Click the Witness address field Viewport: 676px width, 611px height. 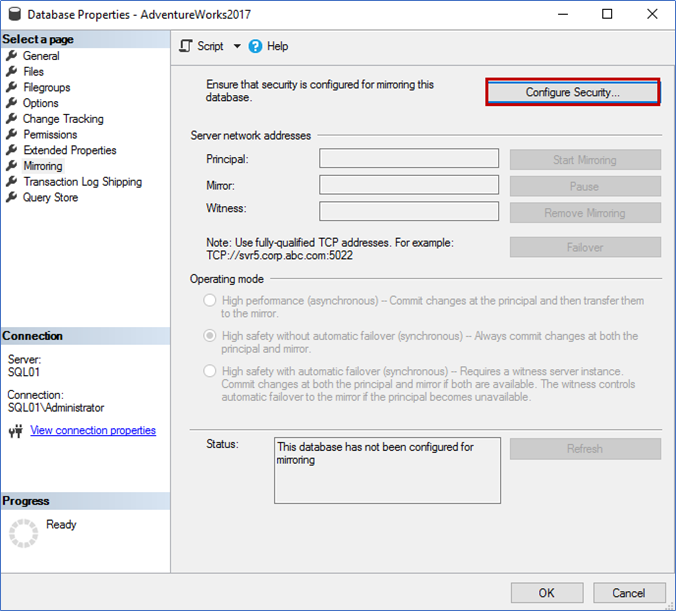(409, 211)
